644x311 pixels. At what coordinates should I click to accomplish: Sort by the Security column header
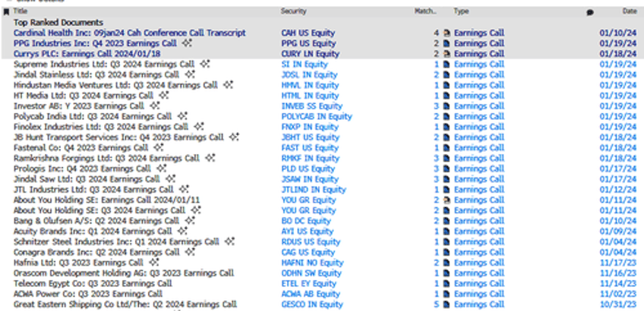coord(294,11)
